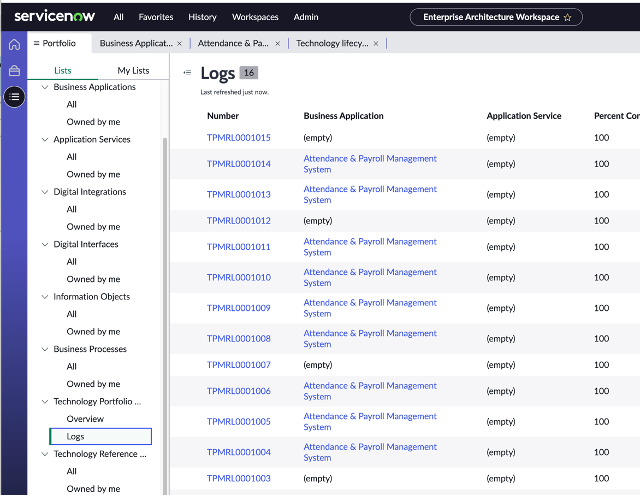Screen dimensions: 640x496
Task: Collapse the Technology Reference section
Action: 45,454
